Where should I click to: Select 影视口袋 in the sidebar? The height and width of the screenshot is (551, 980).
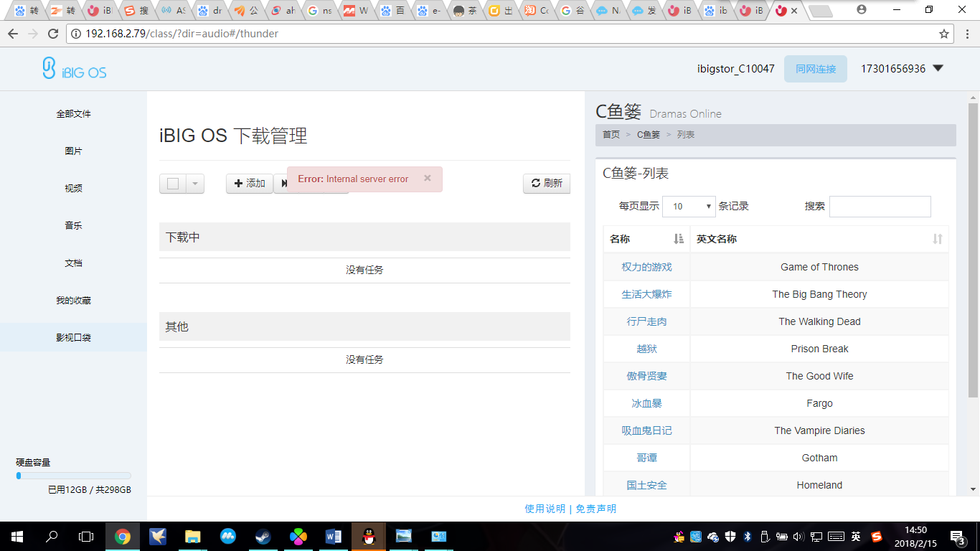pos(73,337)
